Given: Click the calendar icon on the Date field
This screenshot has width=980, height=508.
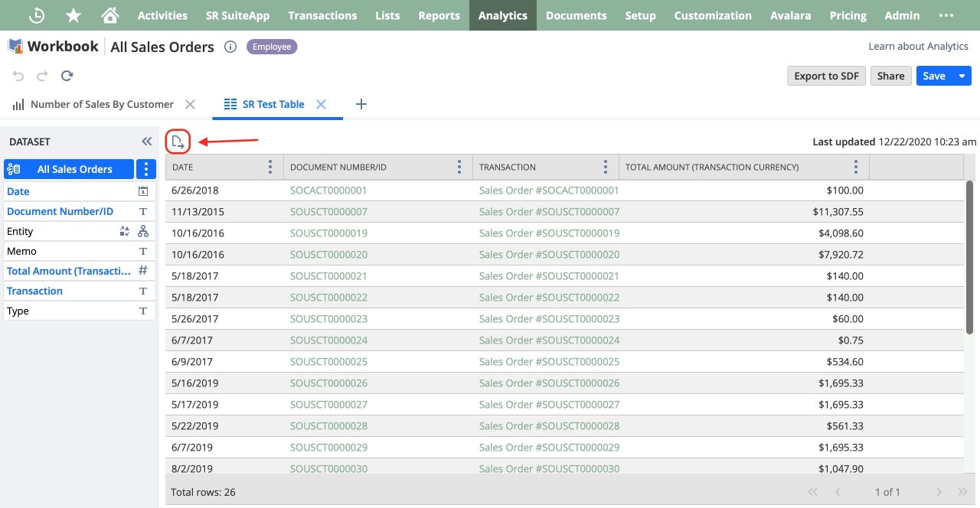Looking at the screenshot, I should click(x=142, y=191).
